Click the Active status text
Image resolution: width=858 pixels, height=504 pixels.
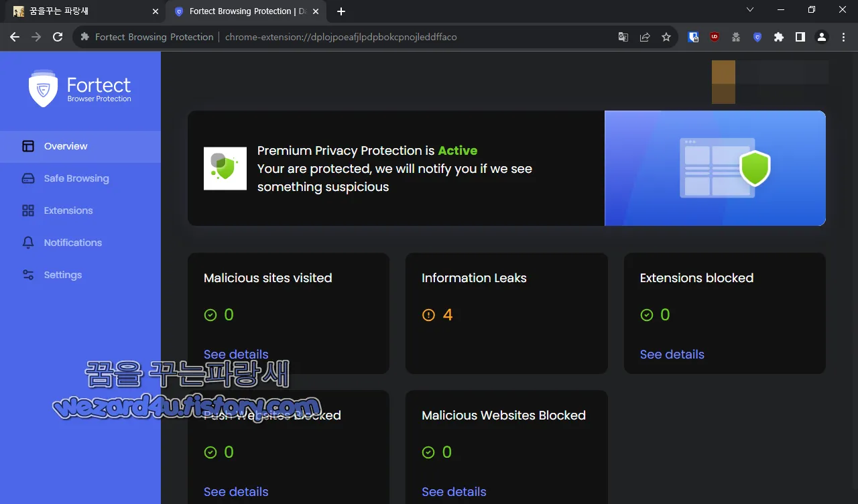pyautogui.click(x=458, y=150)
